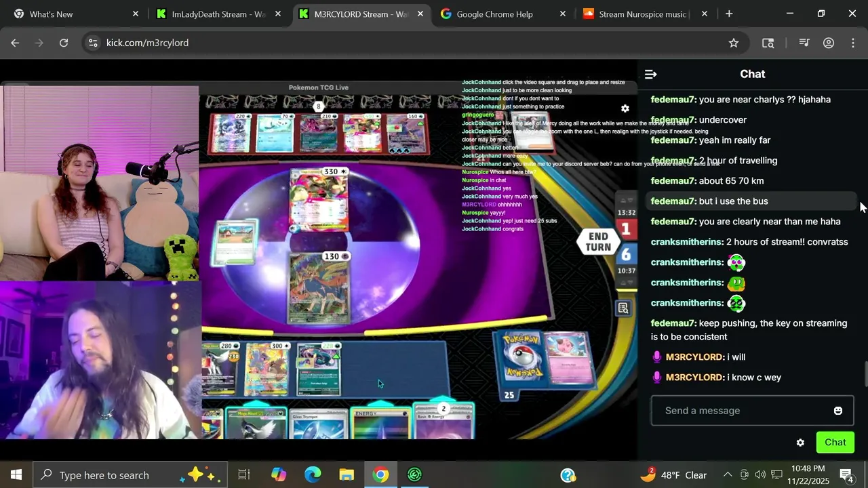Image resolution: width=868 pixels, height=488 pixels.
Task: Open the green circular app on taskbar
Action: (x=414, y=475)
